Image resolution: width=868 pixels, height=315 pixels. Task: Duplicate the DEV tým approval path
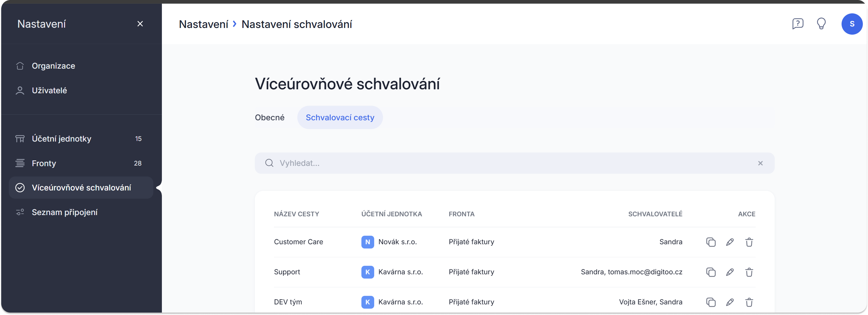click(711, 302)
